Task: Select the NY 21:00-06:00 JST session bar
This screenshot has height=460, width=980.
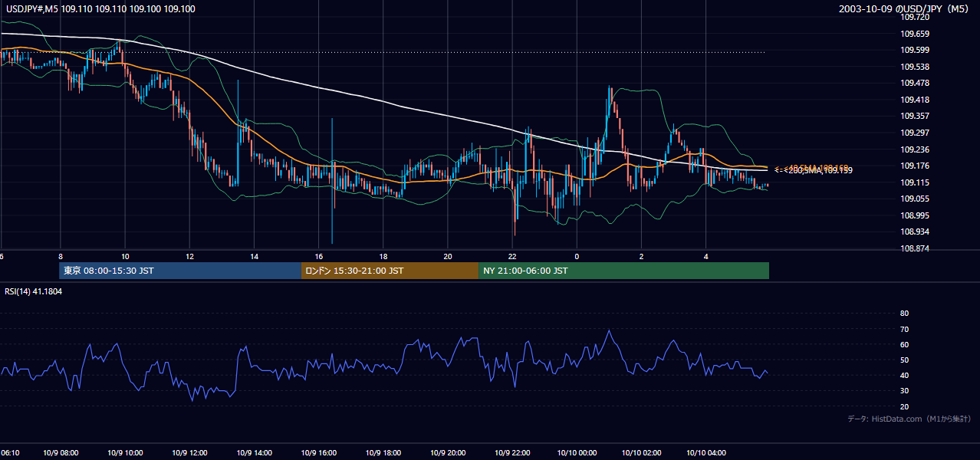Action: 623,271
